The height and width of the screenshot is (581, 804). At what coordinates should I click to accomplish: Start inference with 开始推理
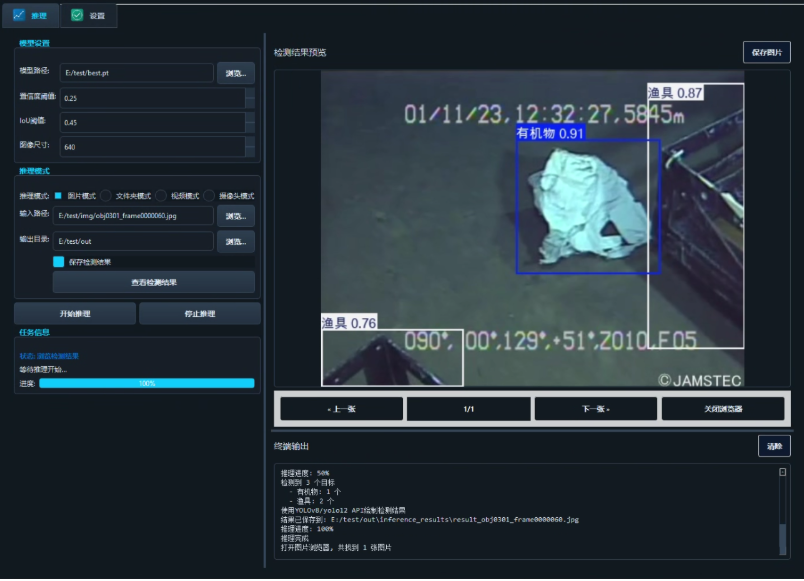pos(75,313)
